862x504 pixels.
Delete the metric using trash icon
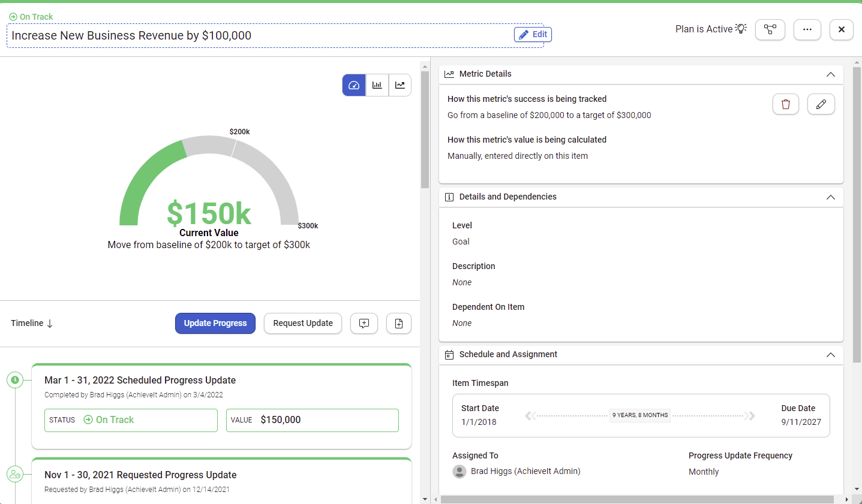[x=786, y=104]
